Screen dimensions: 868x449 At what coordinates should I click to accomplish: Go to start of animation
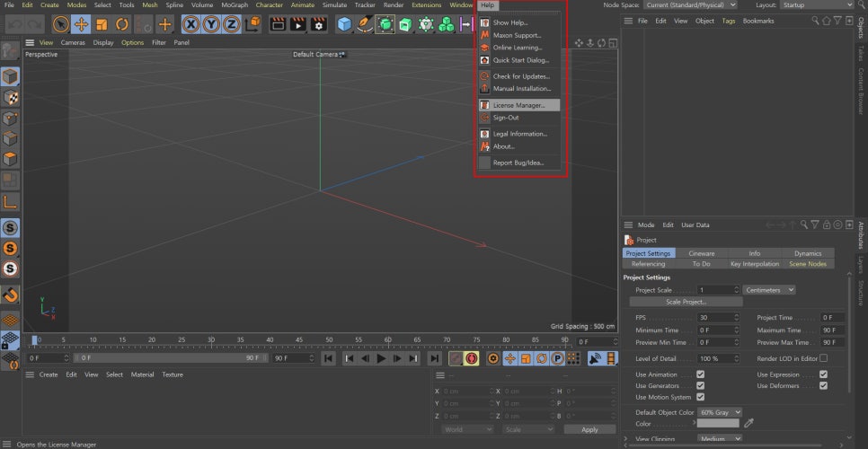tap(328, 358)
